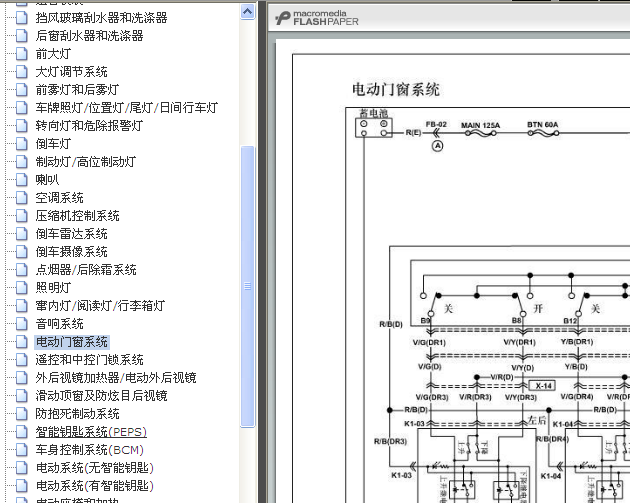Open the 倒车雷达系统 entry
Viewport: 630px width, 503px height.
(x=71, y=234)
